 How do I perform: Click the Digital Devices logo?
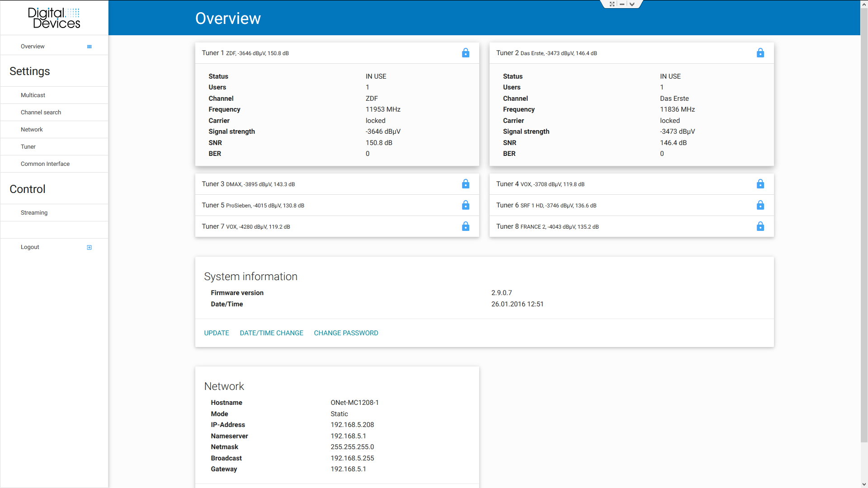point(54,18)
